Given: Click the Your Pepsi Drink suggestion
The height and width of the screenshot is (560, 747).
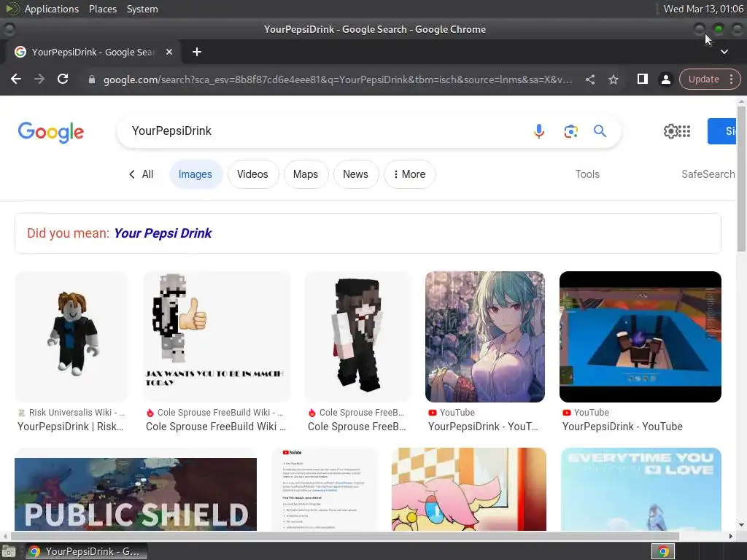Looking at the screenshot, I should point(163,233).
